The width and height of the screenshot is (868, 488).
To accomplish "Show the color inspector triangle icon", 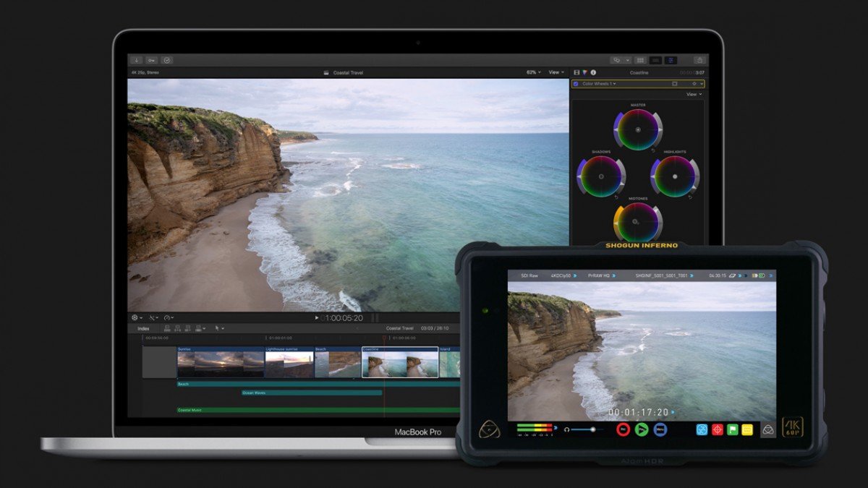I will click(x=585, y=72).
